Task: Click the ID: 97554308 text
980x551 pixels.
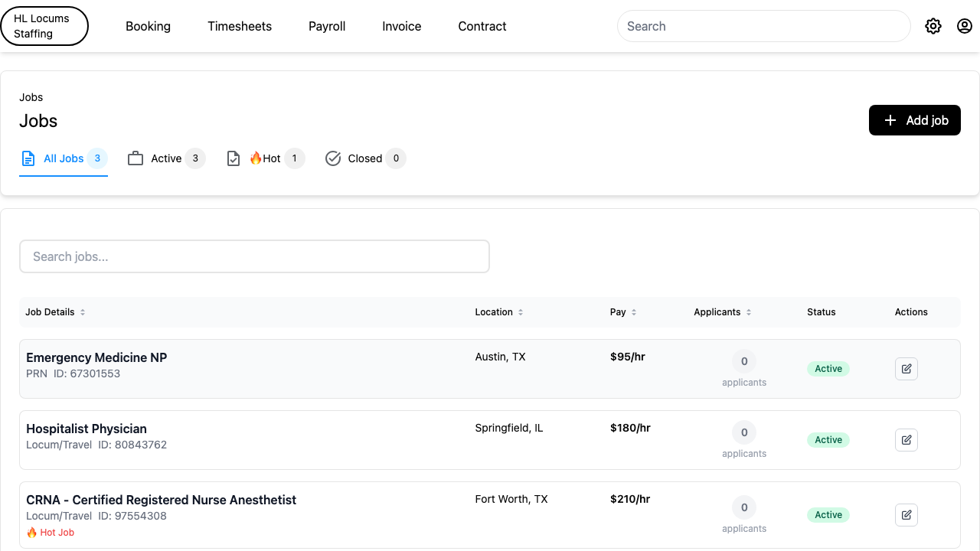Action: coord(132,516)
